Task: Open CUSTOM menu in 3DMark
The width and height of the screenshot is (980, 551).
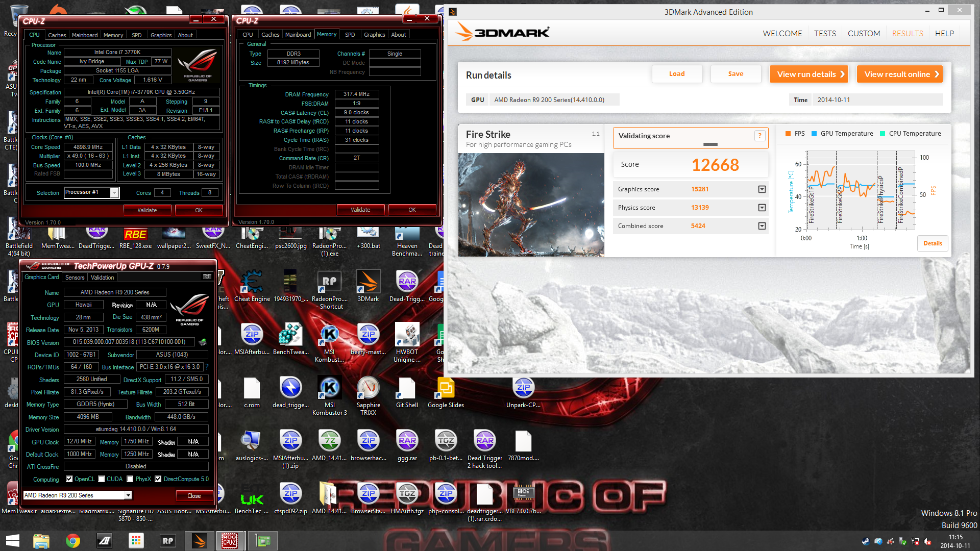Action: click(x=864, y=34)
